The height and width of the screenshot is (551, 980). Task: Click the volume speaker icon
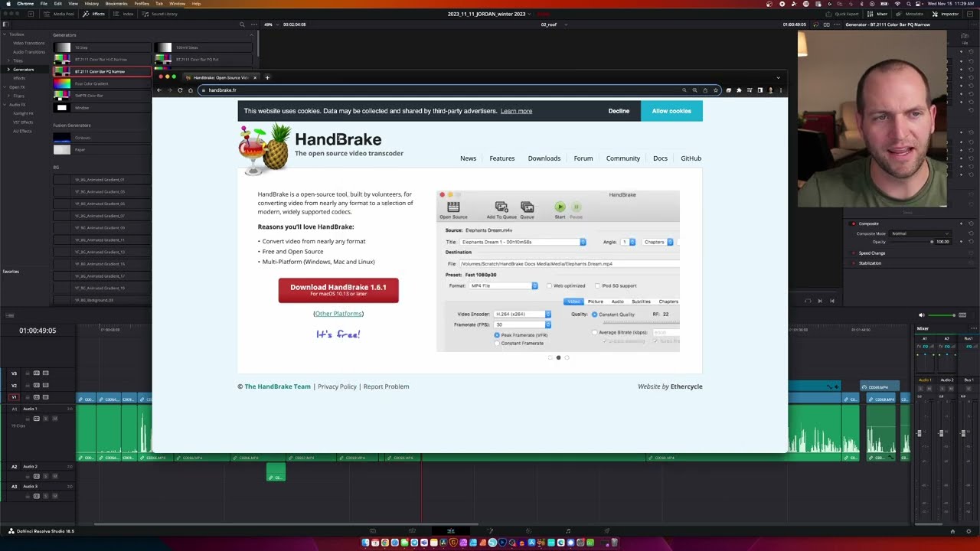pos(921,315)
